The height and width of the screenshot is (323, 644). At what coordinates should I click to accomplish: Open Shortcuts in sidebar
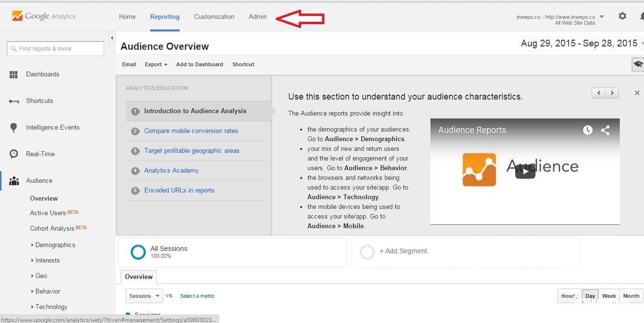tap(39, 101)
